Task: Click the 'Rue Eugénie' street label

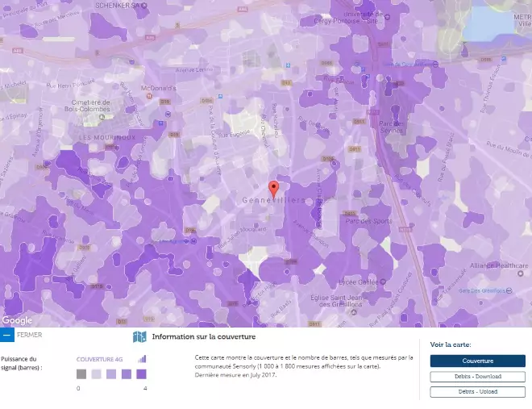Action: 234,133
